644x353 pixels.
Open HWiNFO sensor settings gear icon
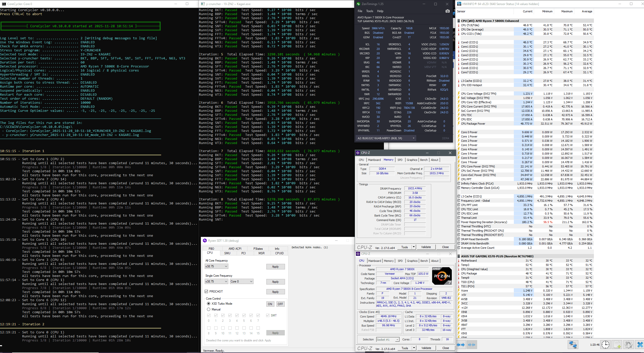coord(628,345)
